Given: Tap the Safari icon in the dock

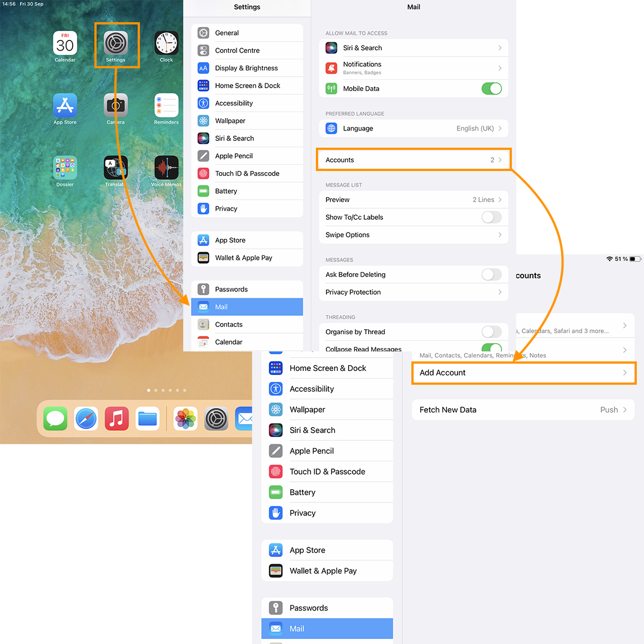Looking at the screenshot, I should pos(86,419).
